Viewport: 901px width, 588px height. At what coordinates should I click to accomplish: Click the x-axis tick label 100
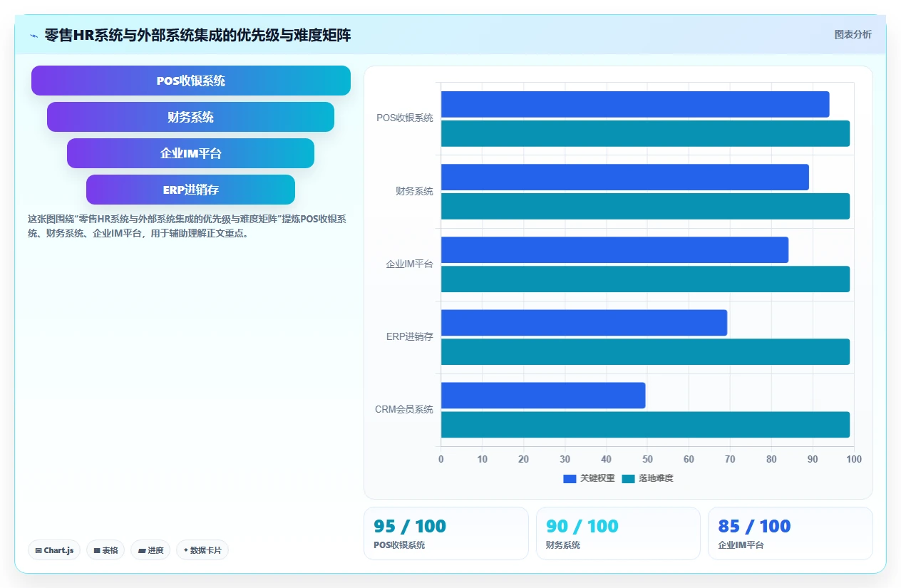pos(853,459)
